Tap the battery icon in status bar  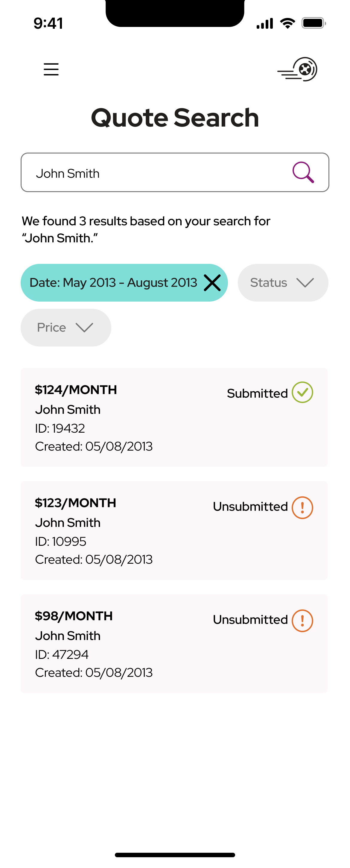tap(314, 23)
